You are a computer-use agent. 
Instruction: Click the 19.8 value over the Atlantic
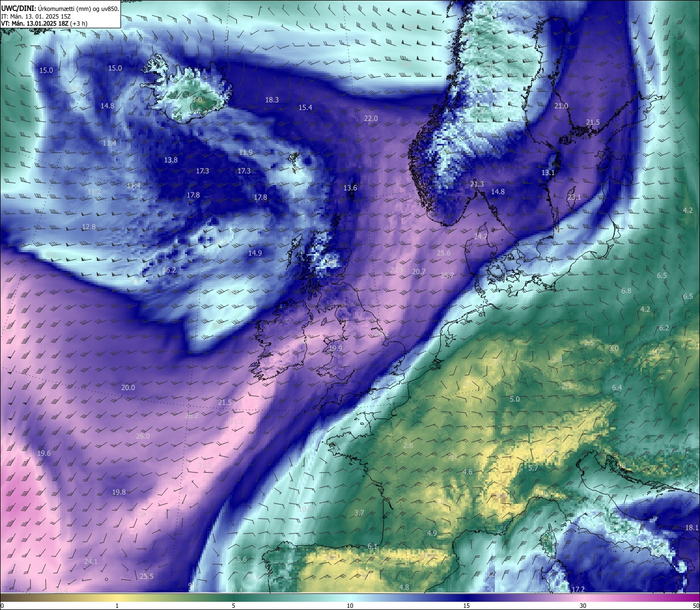pos(119,492)
